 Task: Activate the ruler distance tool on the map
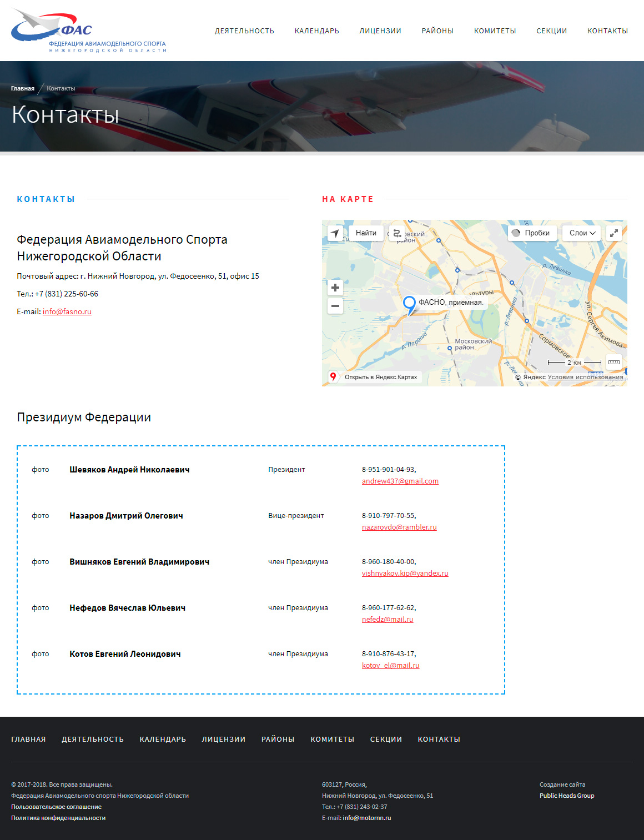(x=613, y=362)
